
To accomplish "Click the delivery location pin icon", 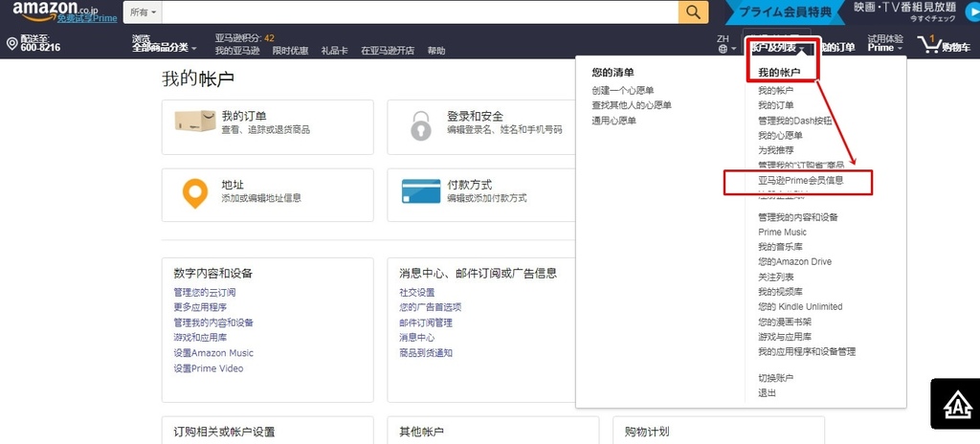I will [x=11, y=43].
